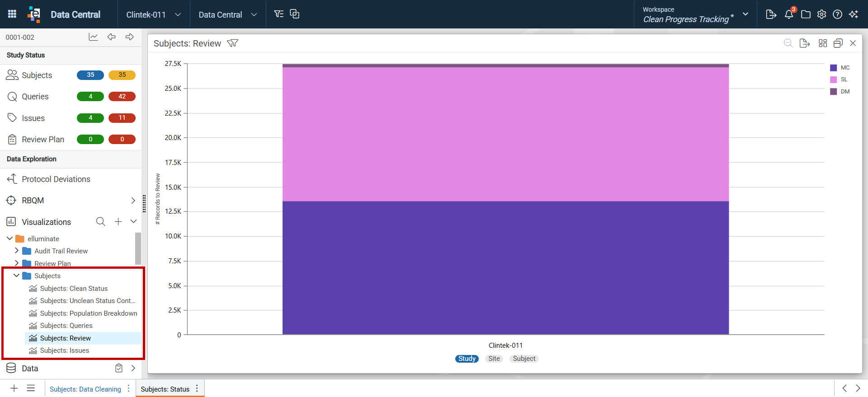Screen dimensions: 868x397
Task: Add a new sheet tab with plus icon
Action: [x=14, y=388]
